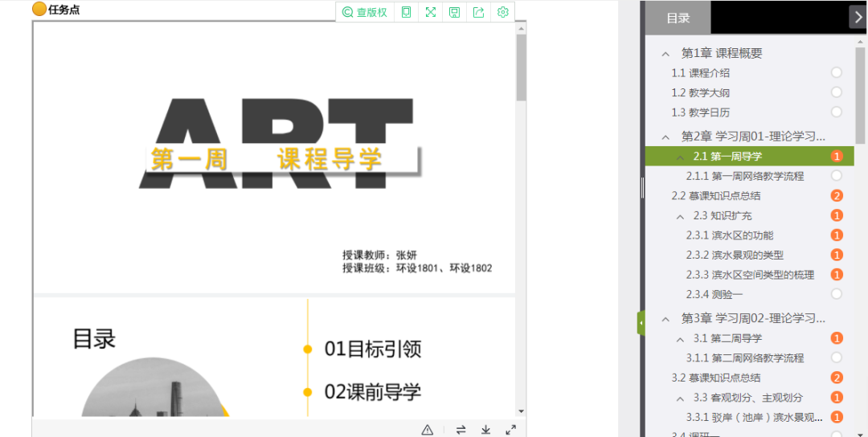Open the green gear settings icon
Viewport: 868px width, 437px height.
coord(502,12)
